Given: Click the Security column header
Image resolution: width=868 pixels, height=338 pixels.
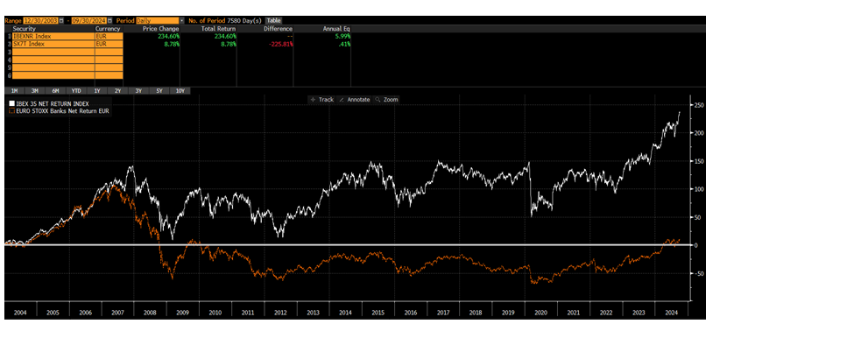Looking at the screenshot, I should point(25,29).
